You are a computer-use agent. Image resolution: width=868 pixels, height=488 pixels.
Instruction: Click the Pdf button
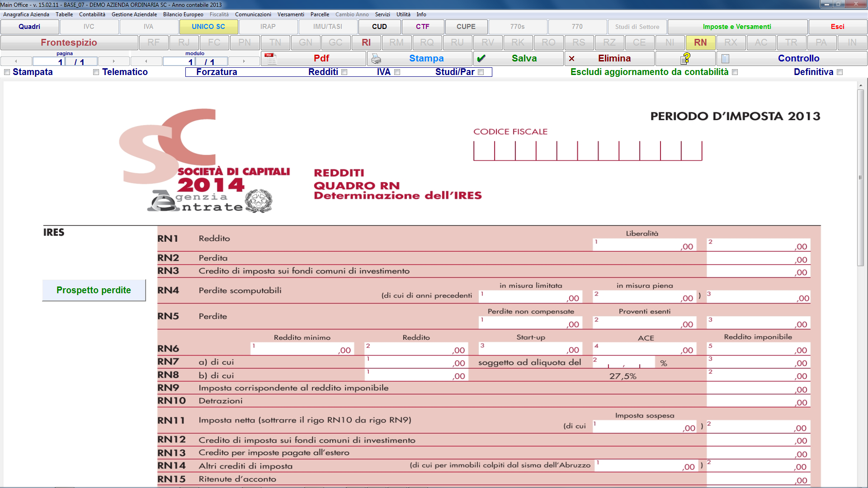pyautogui.click(x=313, y=58)
